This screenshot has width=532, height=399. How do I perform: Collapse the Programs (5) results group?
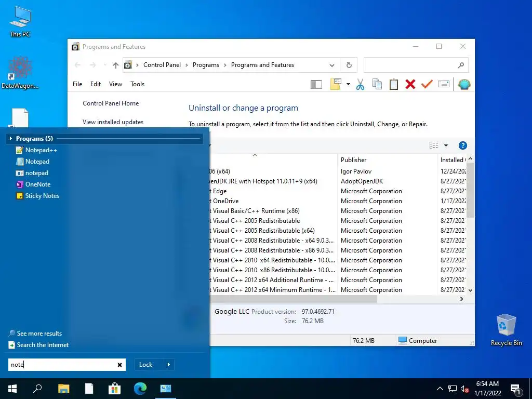coord(11,138)
